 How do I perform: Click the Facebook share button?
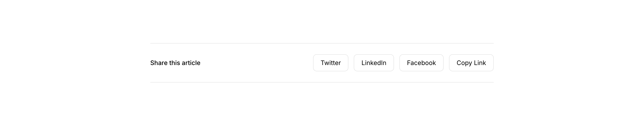coord(421,63)
